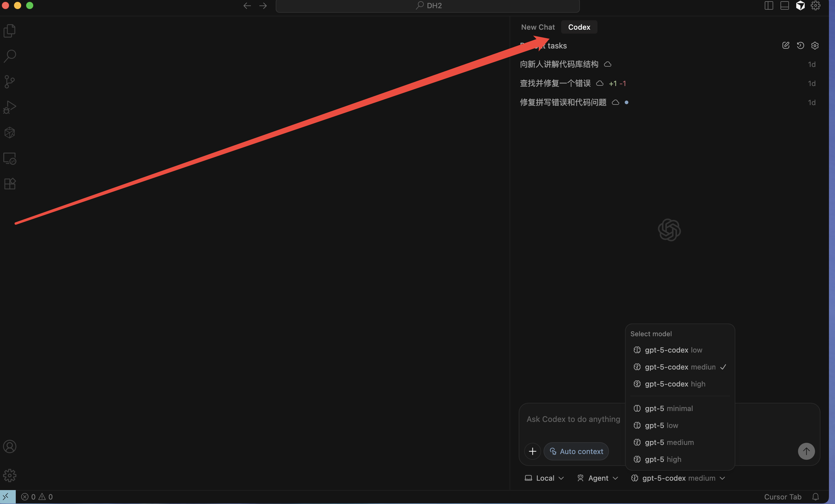Screen dimensions: 835x504
Task: Open the Explorer sidebar icon
Action: [x=9, y=31]
